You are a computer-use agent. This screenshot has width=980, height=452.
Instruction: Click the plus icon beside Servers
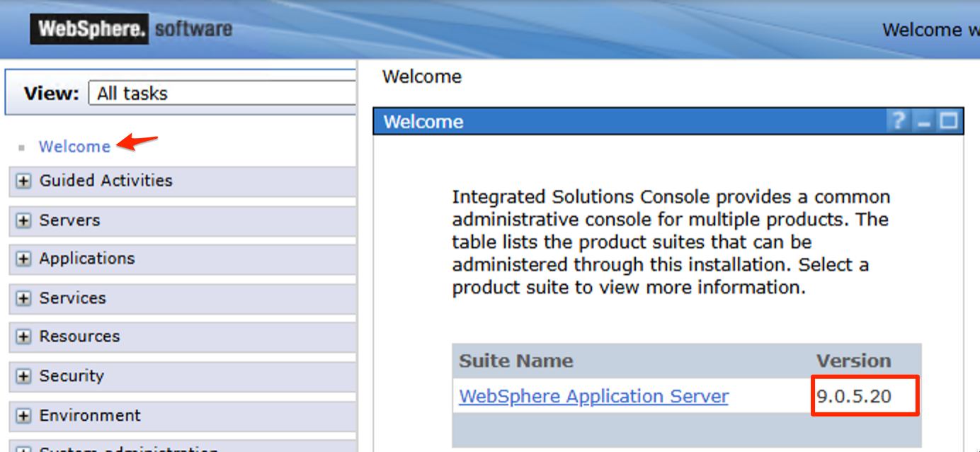pos(24,221)
